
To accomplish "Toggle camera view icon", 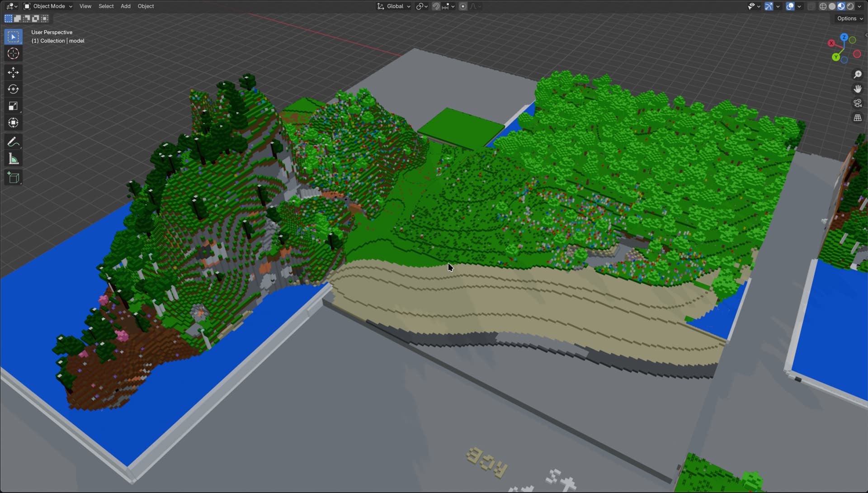I will (x=858, y=103).
